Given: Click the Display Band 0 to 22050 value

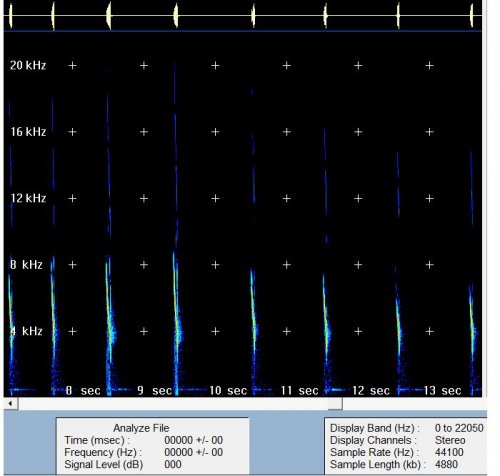Looking at the screenshot, I should tap(459, 428).
